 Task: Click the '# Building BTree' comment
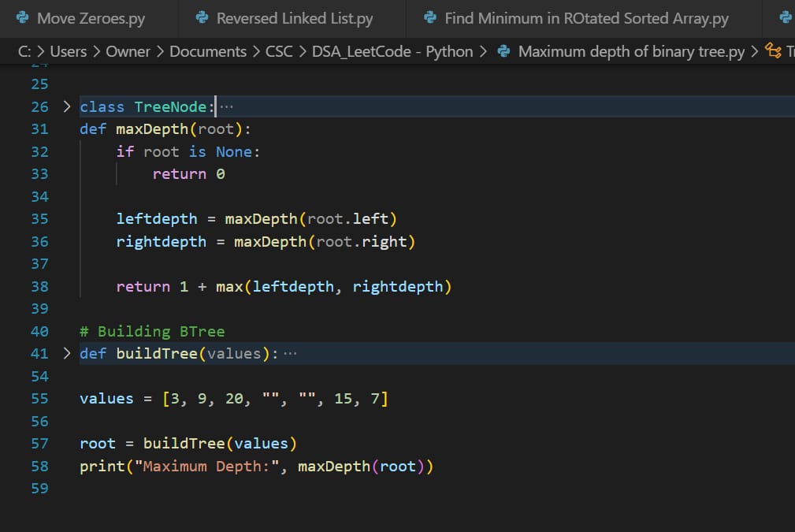pyautogui.click(x=152, y=332)
